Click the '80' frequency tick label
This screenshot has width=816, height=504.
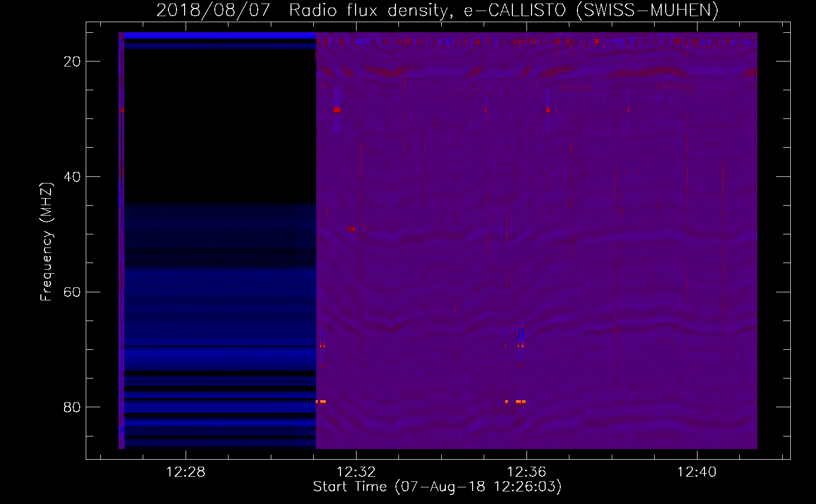click(x=72, y=407)
